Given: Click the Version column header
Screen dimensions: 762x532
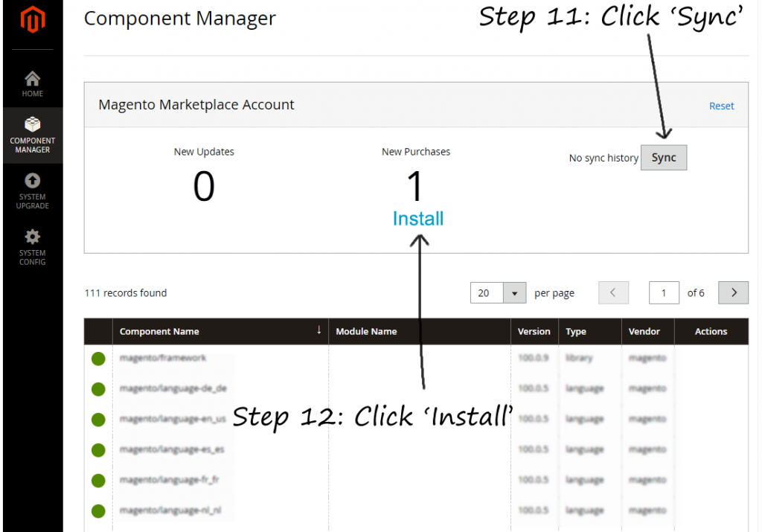Looking at the screenshot, I should coord(534,332).
